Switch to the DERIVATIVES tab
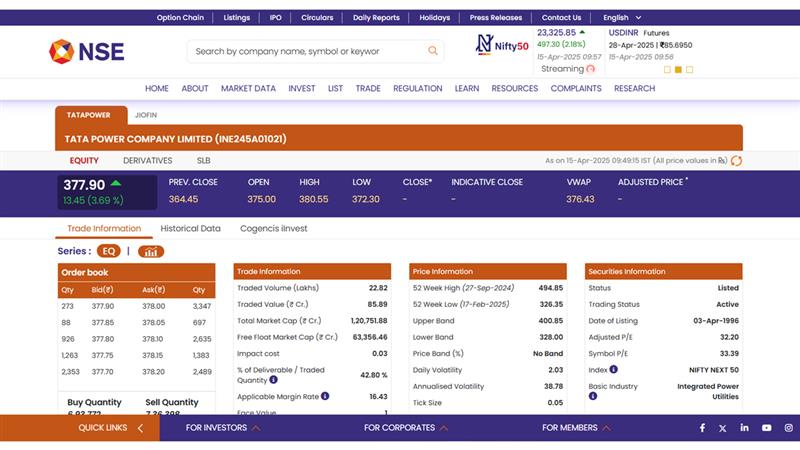 click(x=147, y=160)
